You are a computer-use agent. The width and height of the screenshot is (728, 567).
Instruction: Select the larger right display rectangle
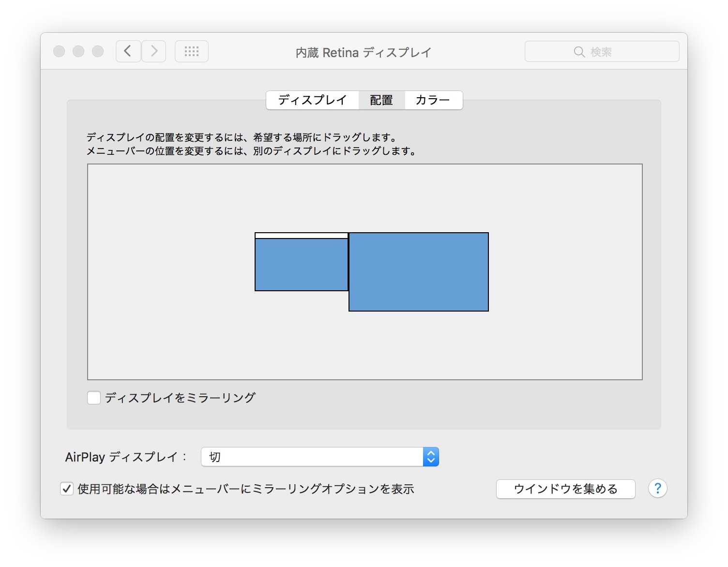click(419, 272)
